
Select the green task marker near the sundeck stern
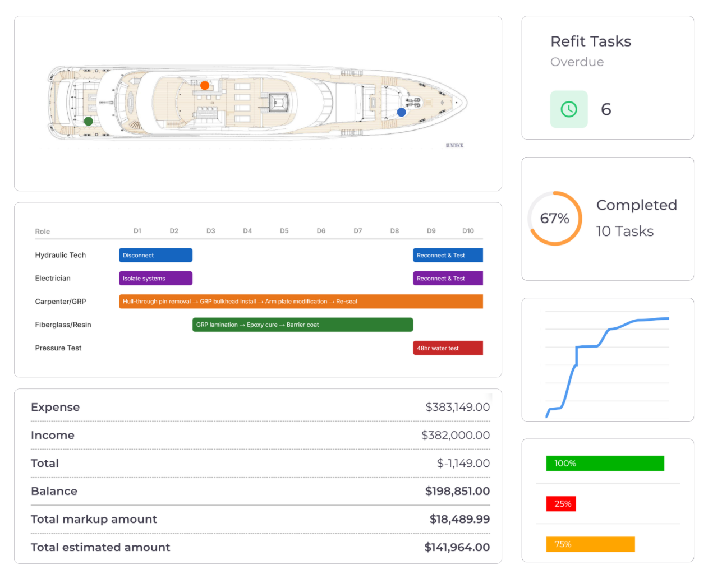(88, 121)
